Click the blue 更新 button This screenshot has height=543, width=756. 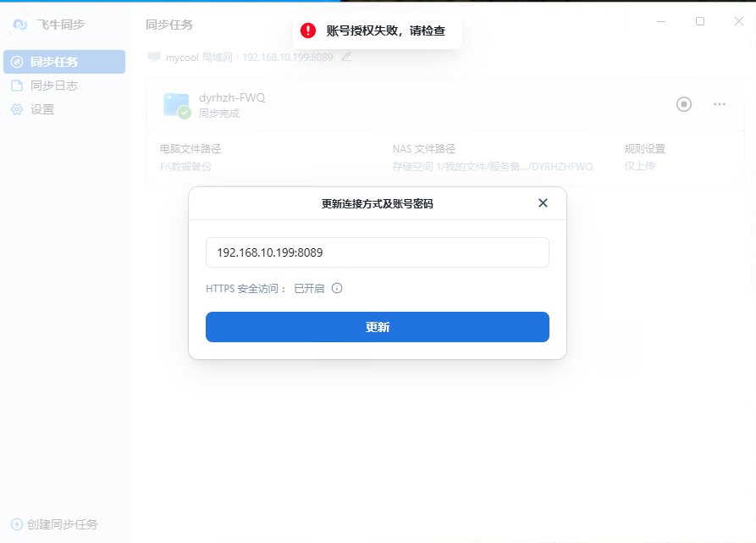tap(377, 327)
